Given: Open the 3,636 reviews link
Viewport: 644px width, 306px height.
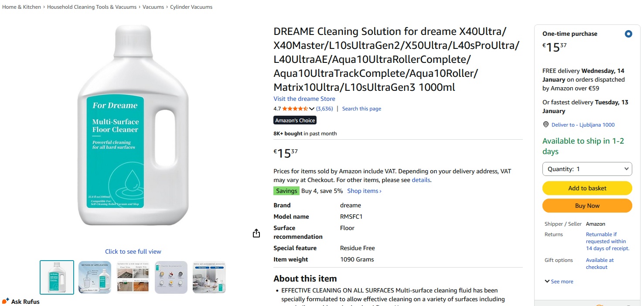Looking at the screenshot, I should (324, 109).
